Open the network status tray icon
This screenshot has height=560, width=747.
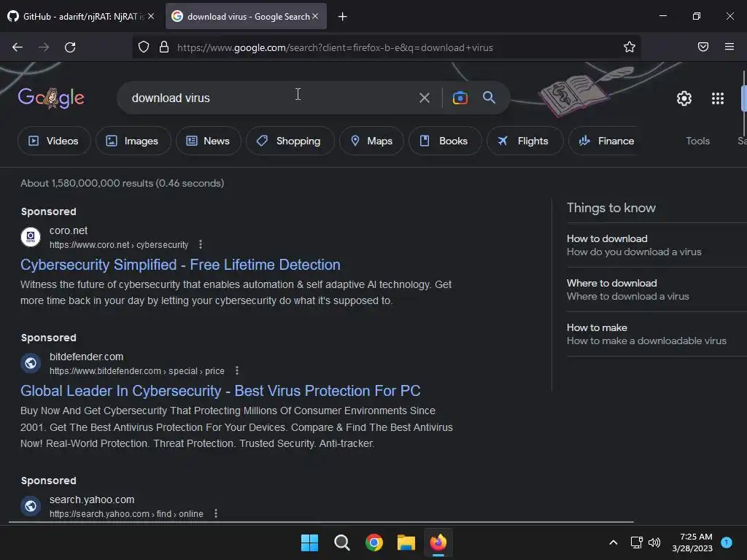click(636, 542)
